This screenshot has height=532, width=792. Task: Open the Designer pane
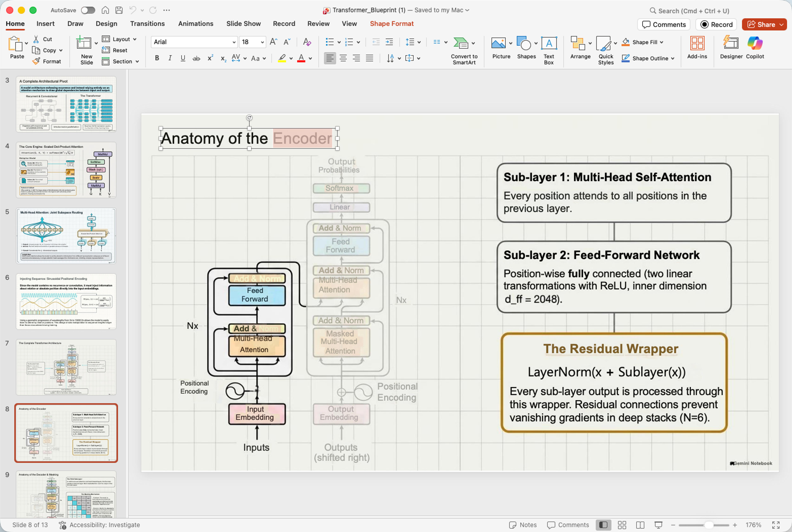click(731, 47)
